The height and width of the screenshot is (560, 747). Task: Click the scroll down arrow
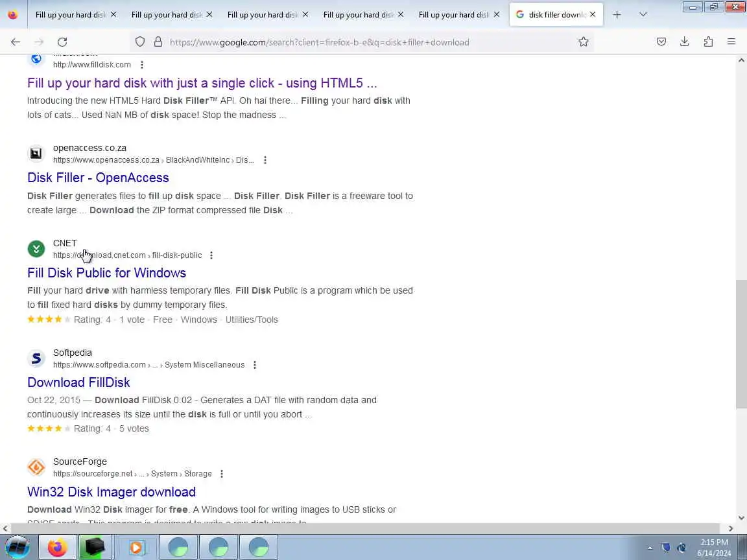click(x=741, y=518)
